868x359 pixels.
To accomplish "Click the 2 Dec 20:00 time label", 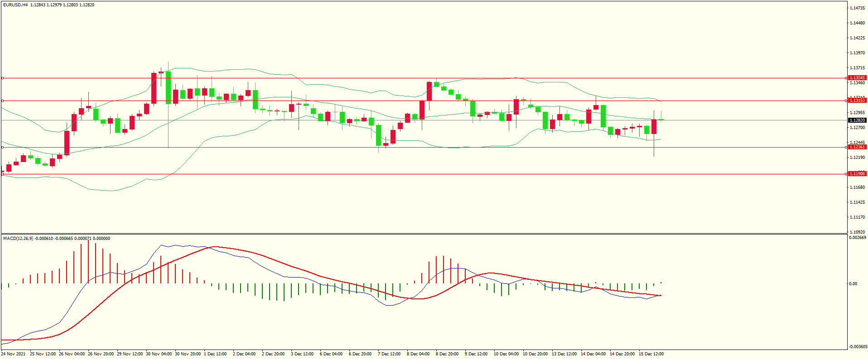I will 273,354.
